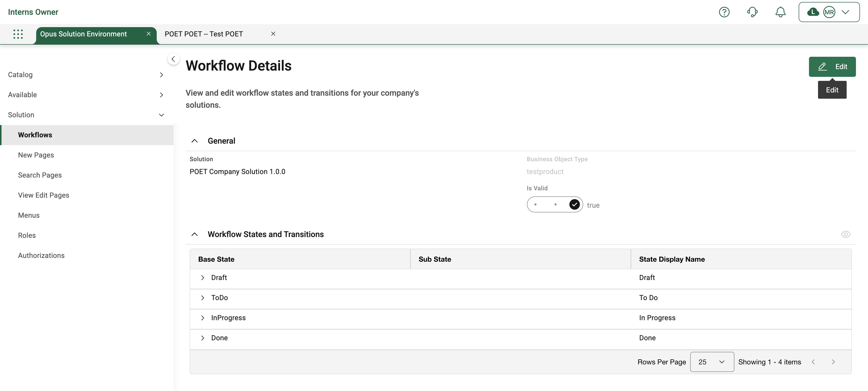Collapse the sidebar with the arrow button
Viewport: 868px width, 391px height.
pos(173,59)
